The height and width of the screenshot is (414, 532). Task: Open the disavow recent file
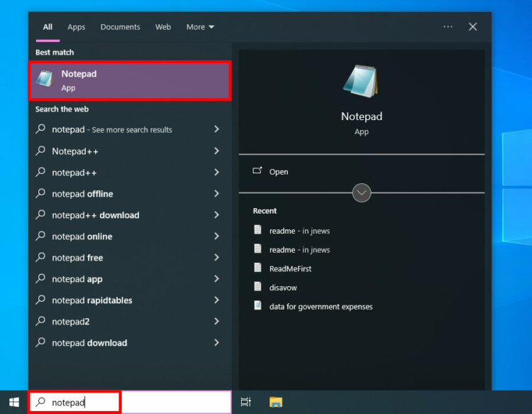pyautogui.click(x=282, y=288)
